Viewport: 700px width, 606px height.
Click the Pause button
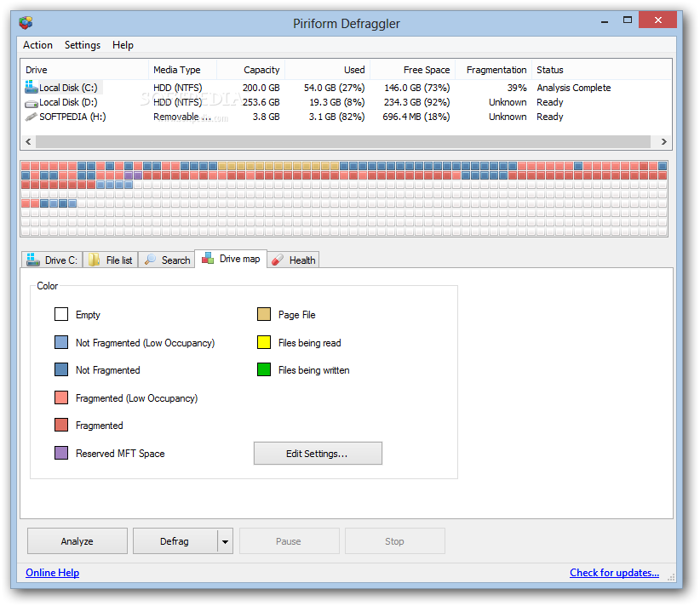tap(289, 541)
